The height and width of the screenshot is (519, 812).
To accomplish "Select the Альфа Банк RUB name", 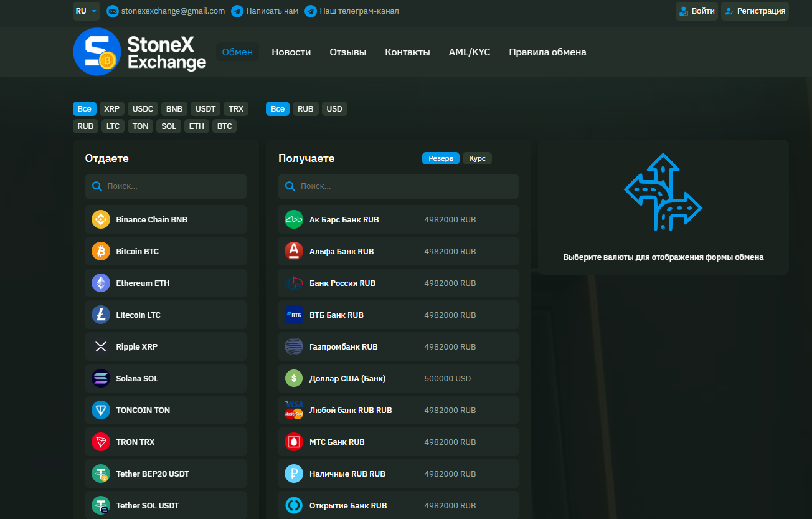I will point(342,252).
